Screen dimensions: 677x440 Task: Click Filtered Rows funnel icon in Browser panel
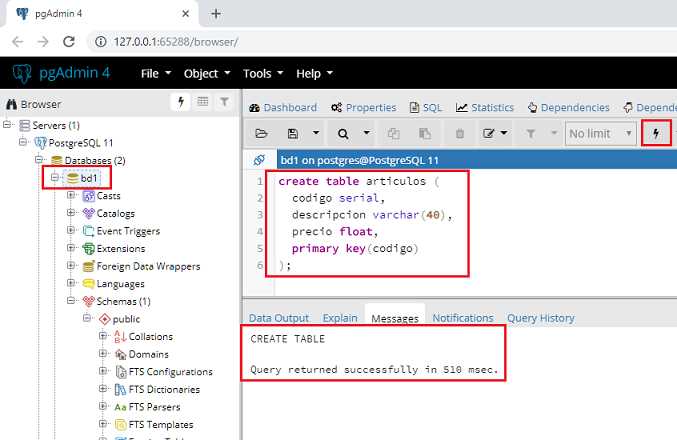click(225, 102)
